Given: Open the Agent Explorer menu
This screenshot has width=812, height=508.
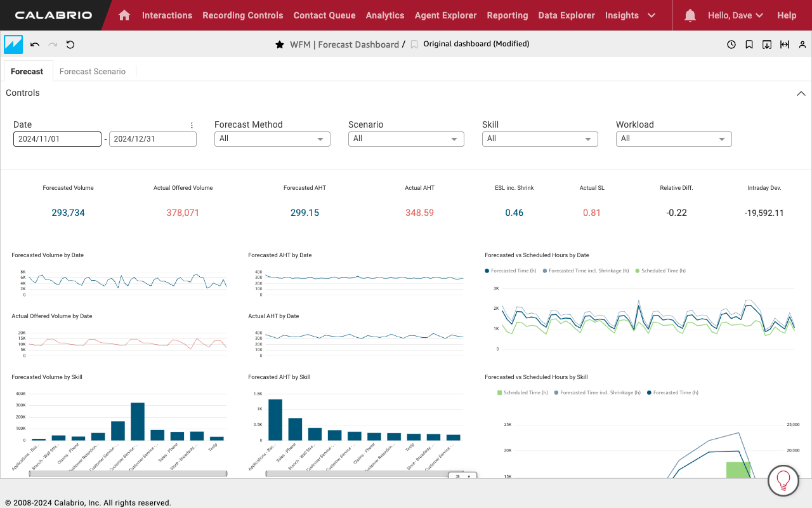Looking at the screenshot, I should click(x=445, y=15).
